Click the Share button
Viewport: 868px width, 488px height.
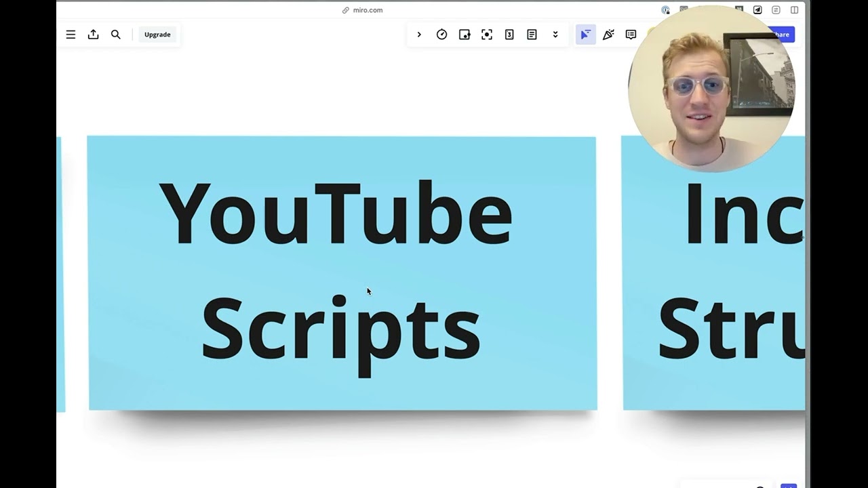782,35
